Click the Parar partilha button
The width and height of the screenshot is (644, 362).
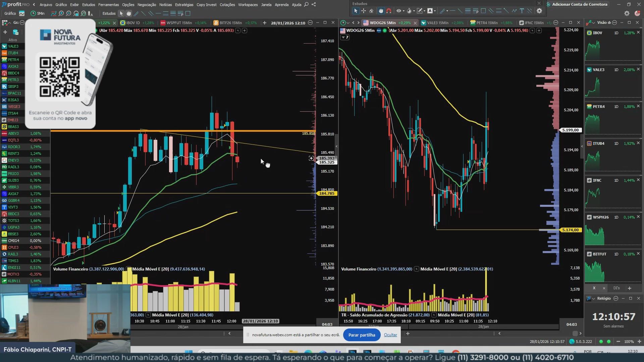[x=362, y=335]
